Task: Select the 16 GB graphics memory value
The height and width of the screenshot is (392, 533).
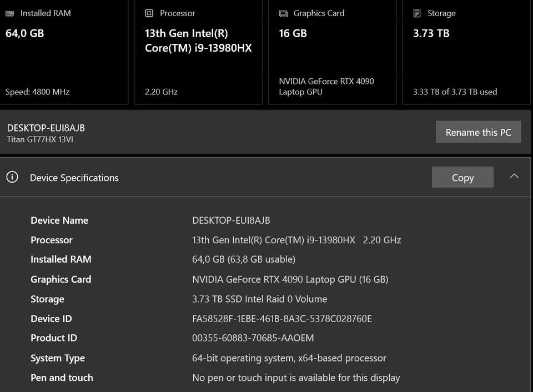Action: 293,33
